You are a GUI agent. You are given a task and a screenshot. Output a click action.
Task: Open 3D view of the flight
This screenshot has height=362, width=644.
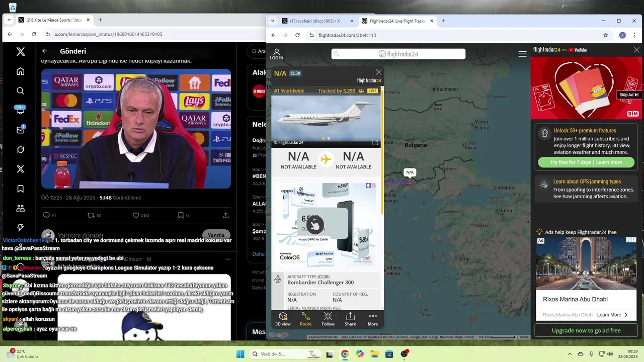[283, 319]
